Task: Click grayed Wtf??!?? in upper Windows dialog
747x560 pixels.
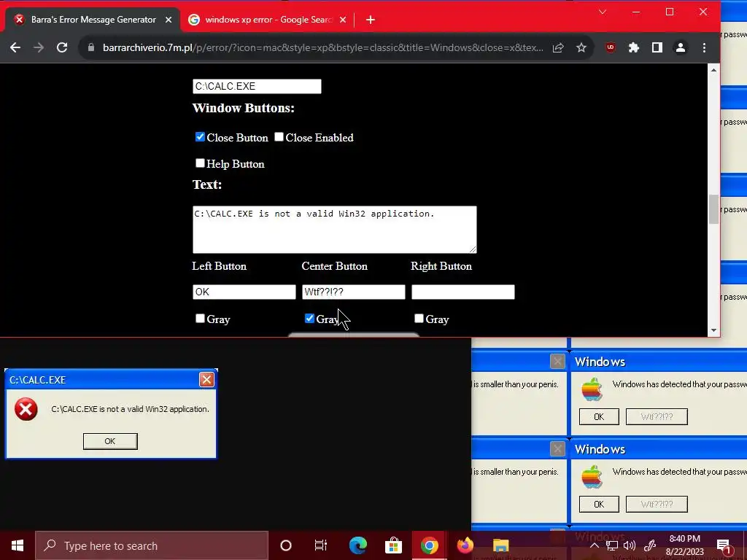Action: 657,416
